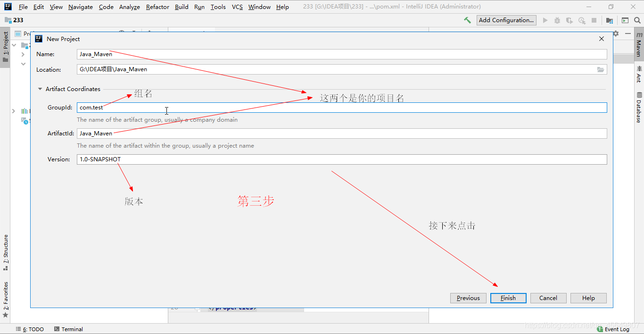Click the Run play icon in toolbar
The height and width of the screenshot is (334, 644).
pos(545,20)
